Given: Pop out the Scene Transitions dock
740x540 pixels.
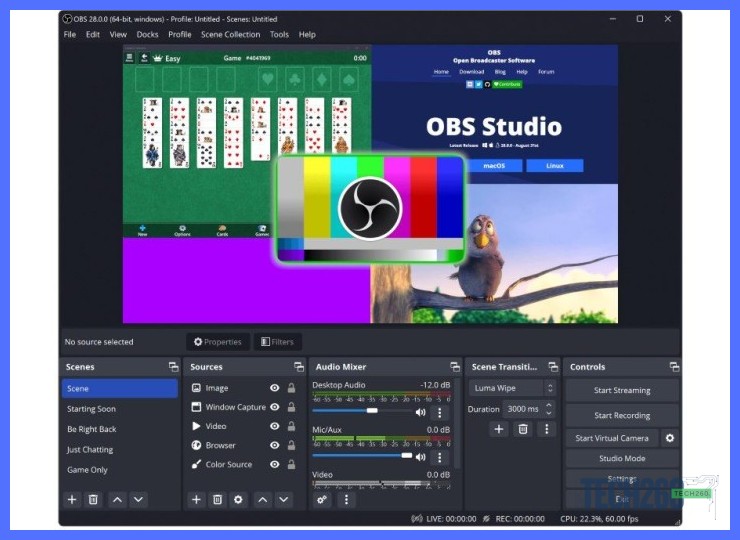Looking at the screenshot, I should point(553,367).
